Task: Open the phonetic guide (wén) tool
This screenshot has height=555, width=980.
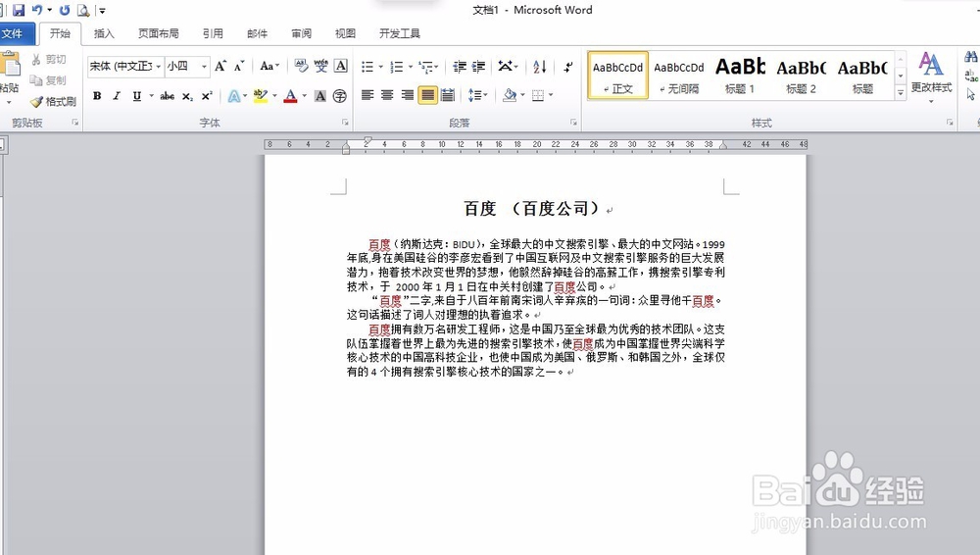Action: [x=321, y=66]
